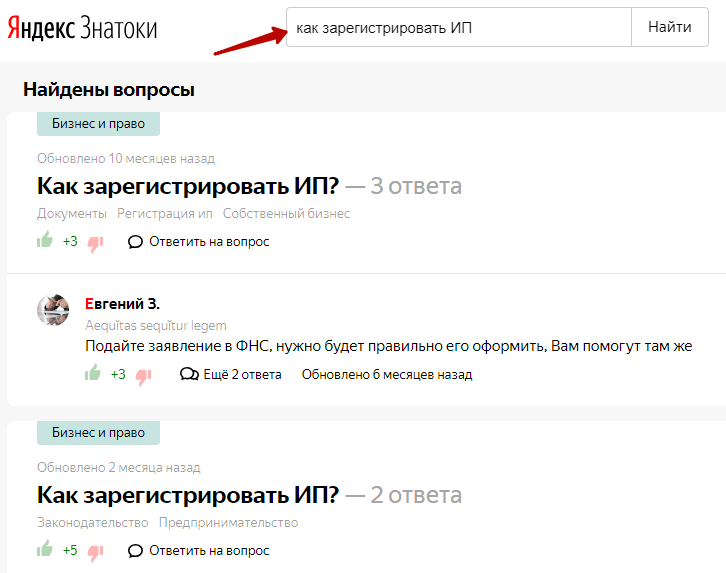Select the Собственный бизнес topic tag
This screenshot has height=573, width=726.
[286, 213]
